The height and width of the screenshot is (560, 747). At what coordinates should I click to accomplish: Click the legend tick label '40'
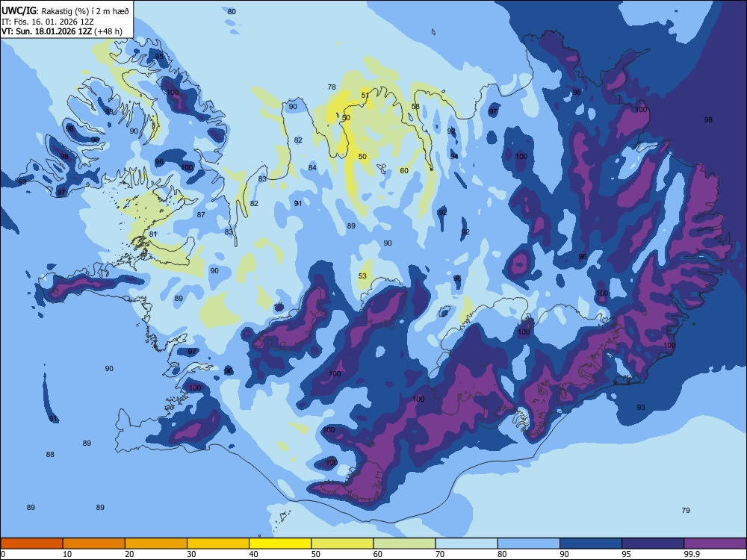(x=253, y=554)
